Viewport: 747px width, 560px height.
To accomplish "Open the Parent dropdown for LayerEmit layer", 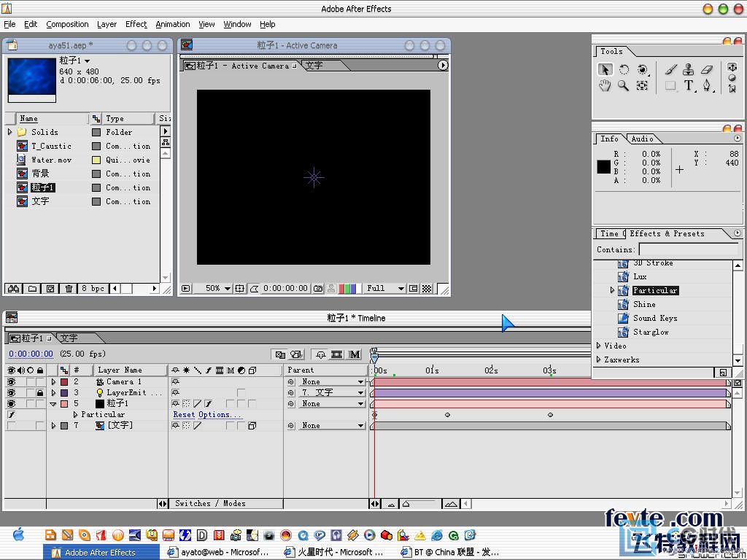I will pyautogui.click(x=332, y=393).
